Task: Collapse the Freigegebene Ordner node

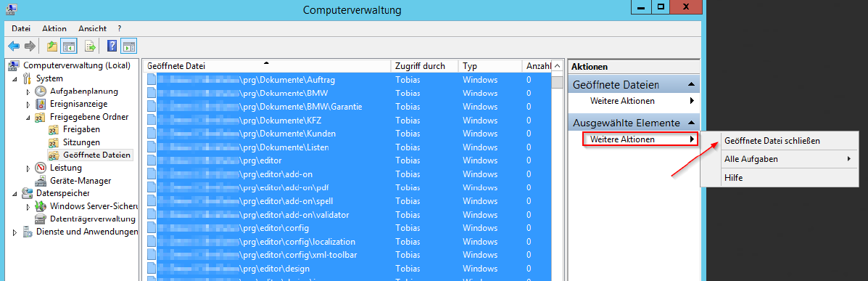Action: 28,117
